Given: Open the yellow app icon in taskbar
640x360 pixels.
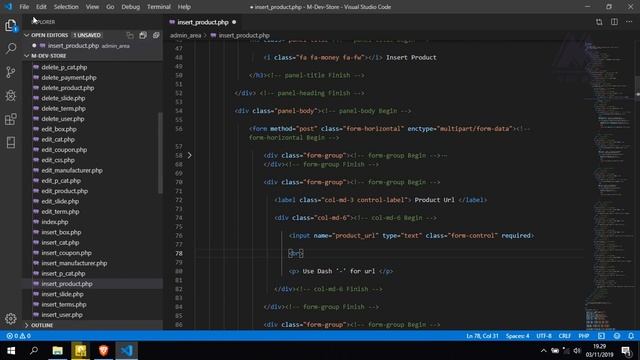Looking at the screenshot, I should 80,351.
